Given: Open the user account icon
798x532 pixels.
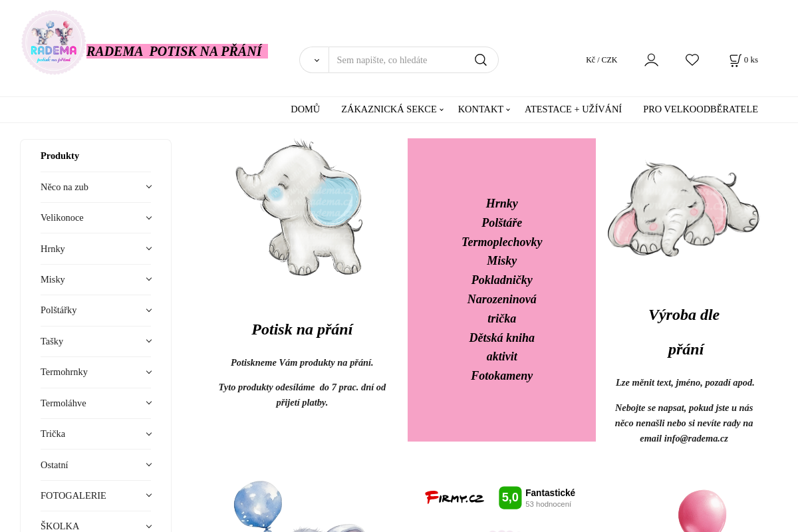Looking at the screenshot, I should (651, 60).
